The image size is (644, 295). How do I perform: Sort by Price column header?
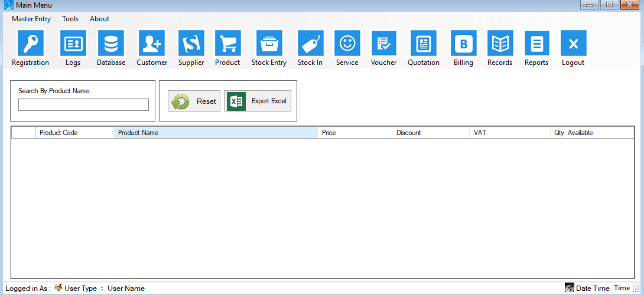[x=355, y=133]
